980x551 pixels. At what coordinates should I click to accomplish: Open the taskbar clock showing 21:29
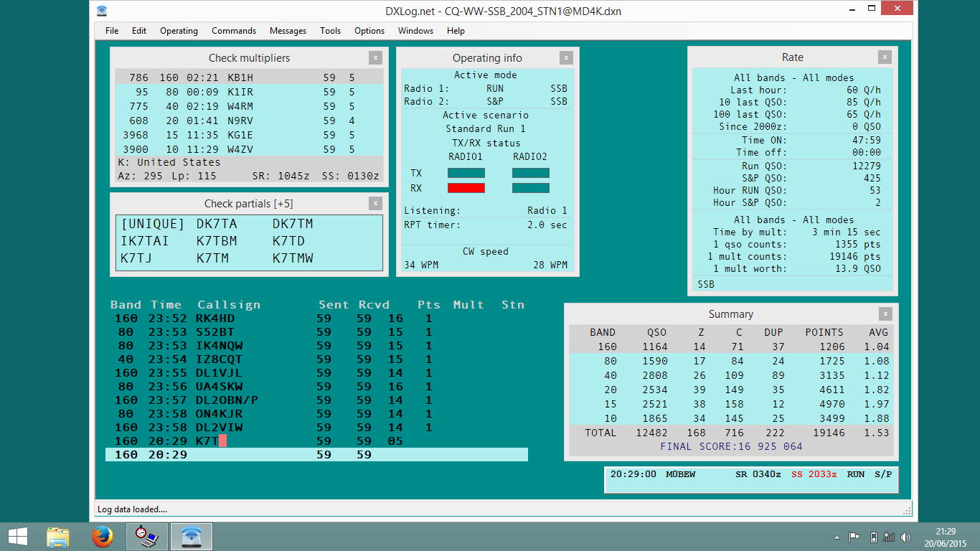pos(946,537)
